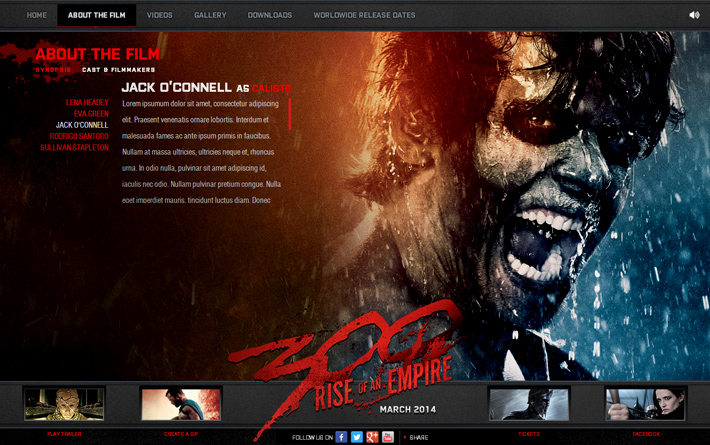Viewport: 710px width, 445px height.
Task: Click the Play Trailer link
Action: (64, 434)
